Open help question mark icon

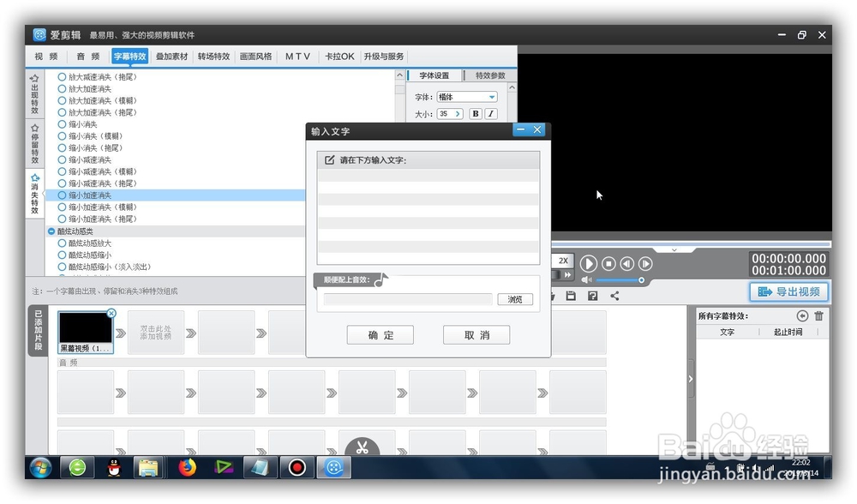pyautogui.click(x=592, y=296)
